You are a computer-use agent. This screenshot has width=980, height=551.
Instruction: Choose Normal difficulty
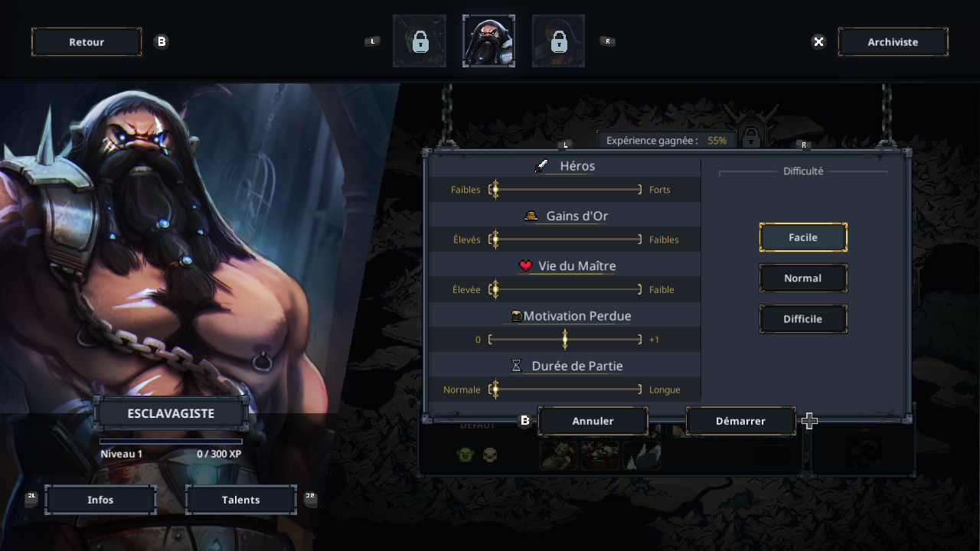click(x=803, y=278)
